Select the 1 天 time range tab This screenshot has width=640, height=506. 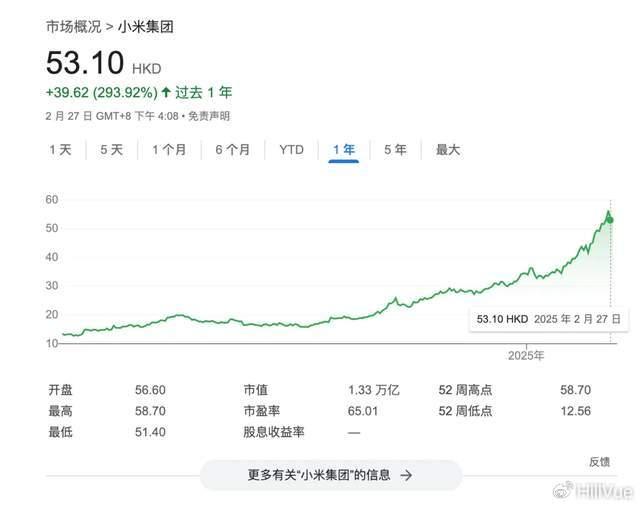[61, 150]
